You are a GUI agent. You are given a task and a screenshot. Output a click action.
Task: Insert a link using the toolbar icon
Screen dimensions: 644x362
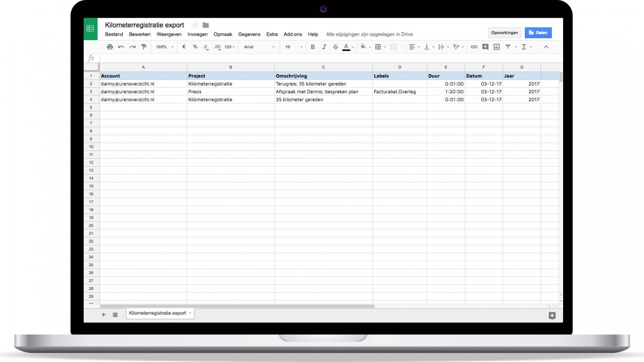coord(474,47)
